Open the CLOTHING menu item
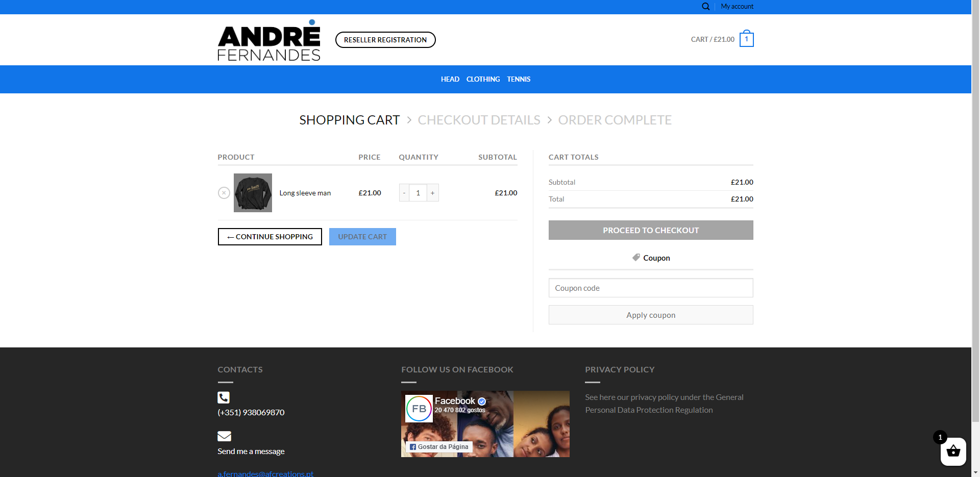Image resolution: width=980 pixels, height=477 pixels. pyautogui.click(x=483, y=79)
